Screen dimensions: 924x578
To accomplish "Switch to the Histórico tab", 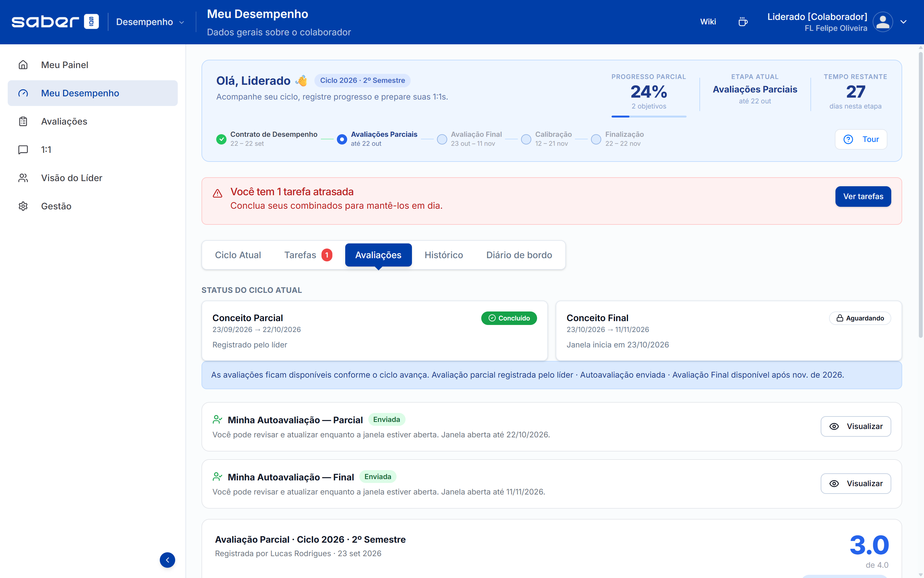I will 444,255.
